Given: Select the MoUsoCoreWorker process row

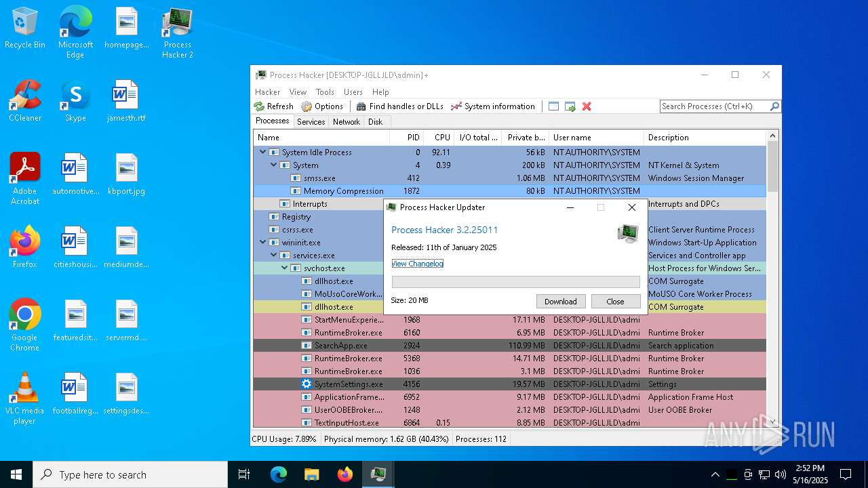Looking at the screenshot, I should coord(510,294).
